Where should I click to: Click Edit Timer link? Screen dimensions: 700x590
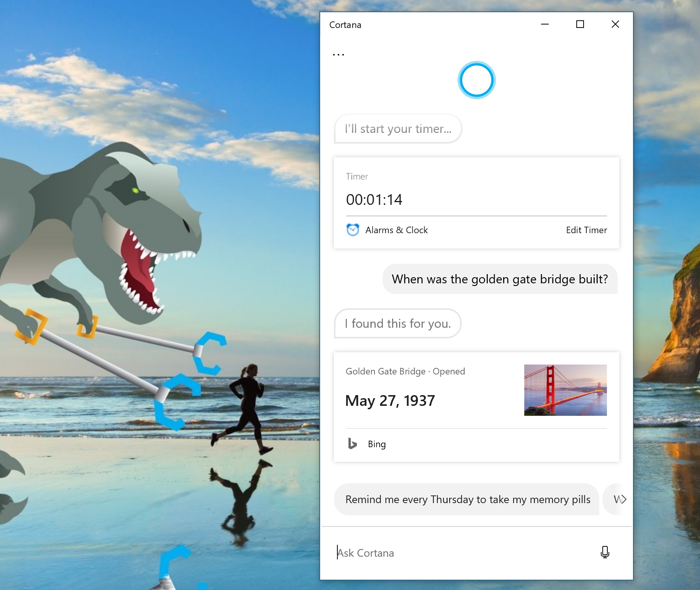point(586,230)
